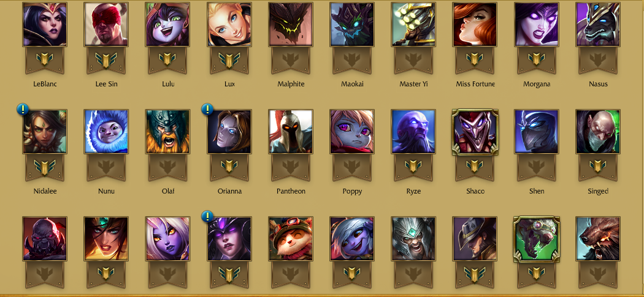
Task: Select the LeBlanc champion portrait
Action: coord(45,24)
